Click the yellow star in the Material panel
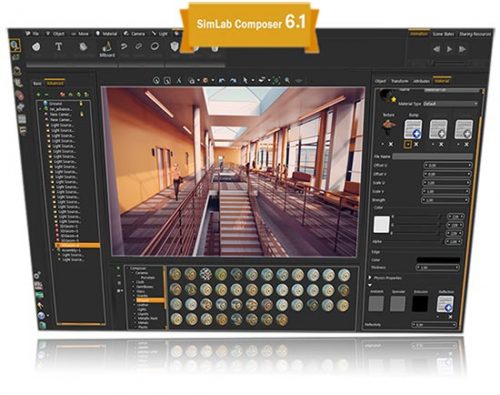Screen dimensions: 500x395 click(394, 99)
